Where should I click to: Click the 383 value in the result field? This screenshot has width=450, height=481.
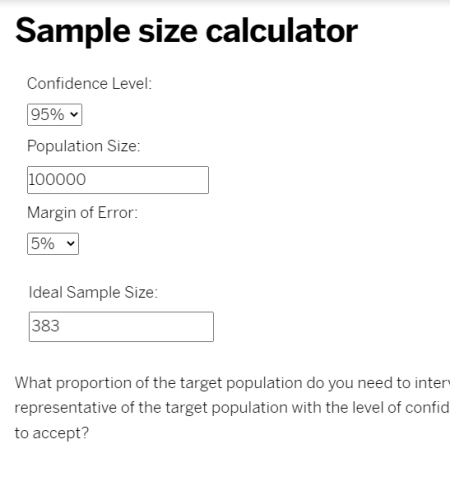[x=46, y=326]
